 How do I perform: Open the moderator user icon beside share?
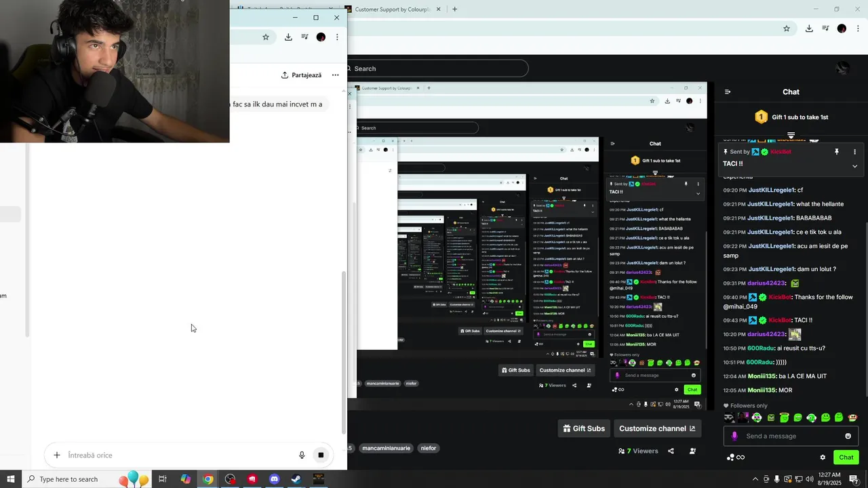point(692,451)
